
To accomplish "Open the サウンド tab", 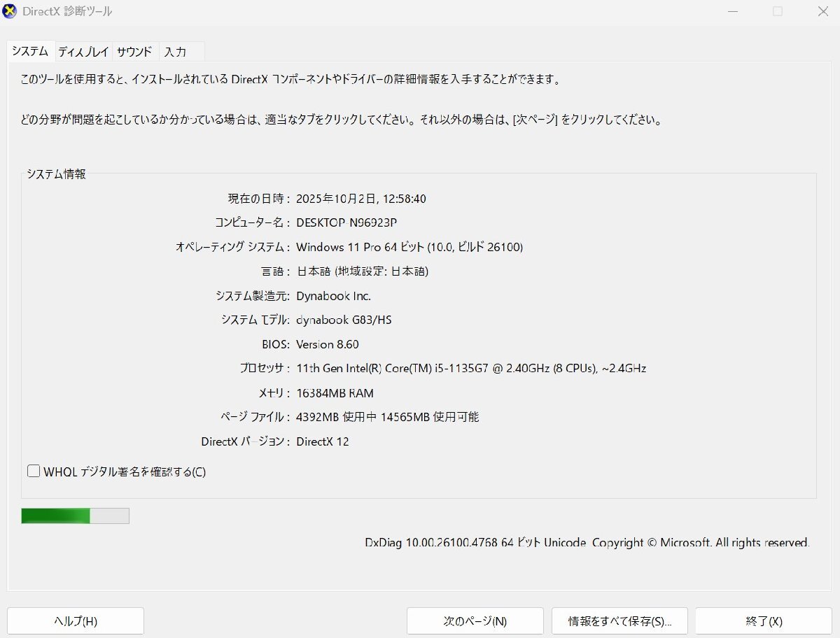I will click(x=134, y=51).
